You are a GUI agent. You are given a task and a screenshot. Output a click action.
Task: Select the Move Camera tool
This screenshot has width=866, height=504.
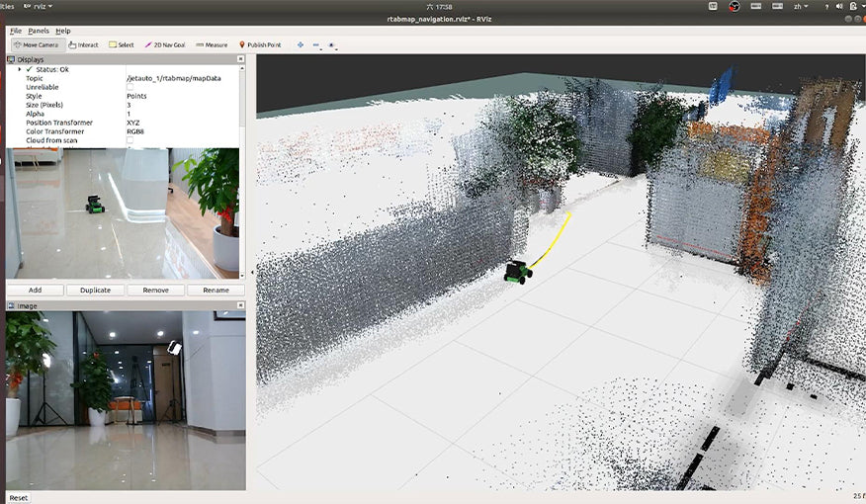pos(37,44)
